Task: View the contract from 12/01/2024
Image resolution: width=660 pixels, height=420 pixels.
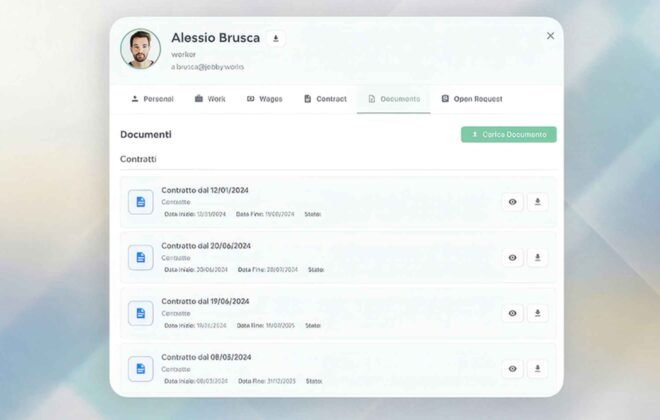Action: tap(512, 202)
